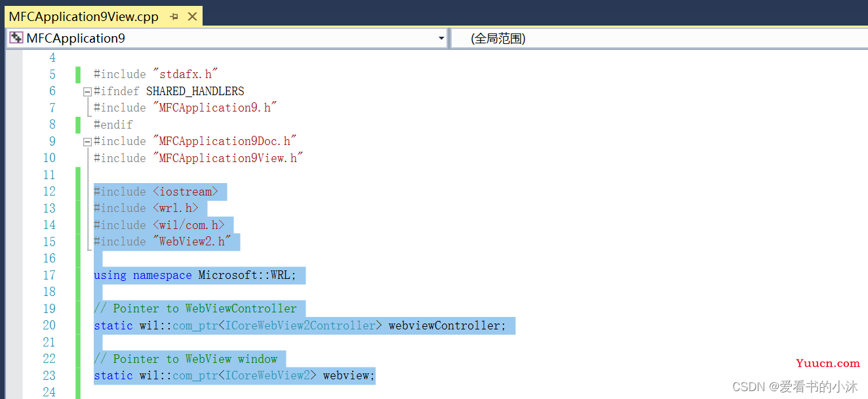Click the webview variable on line 23
The height and width of the screenshot is (399, 868).
[x=345, y=376]
